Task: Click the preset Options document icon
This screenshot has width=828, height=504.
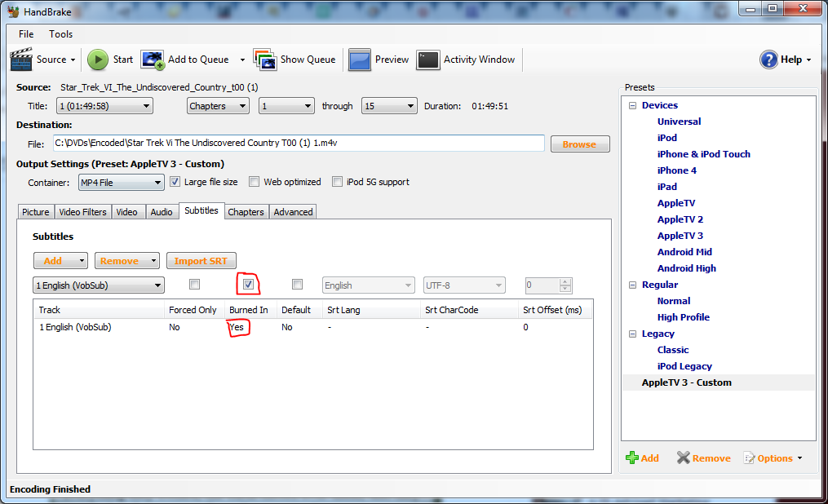Action: coord(750,458)
